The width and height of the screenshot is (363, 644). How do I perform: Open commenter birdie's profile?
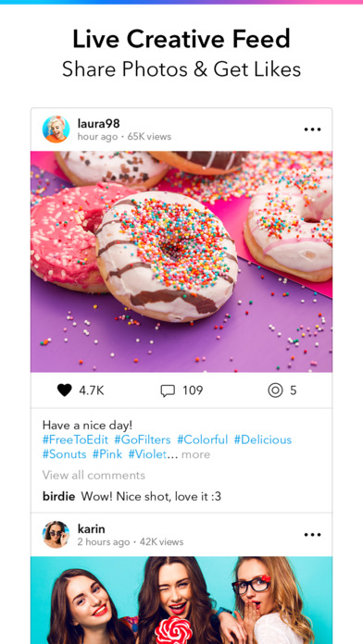[x=58, y=497]
